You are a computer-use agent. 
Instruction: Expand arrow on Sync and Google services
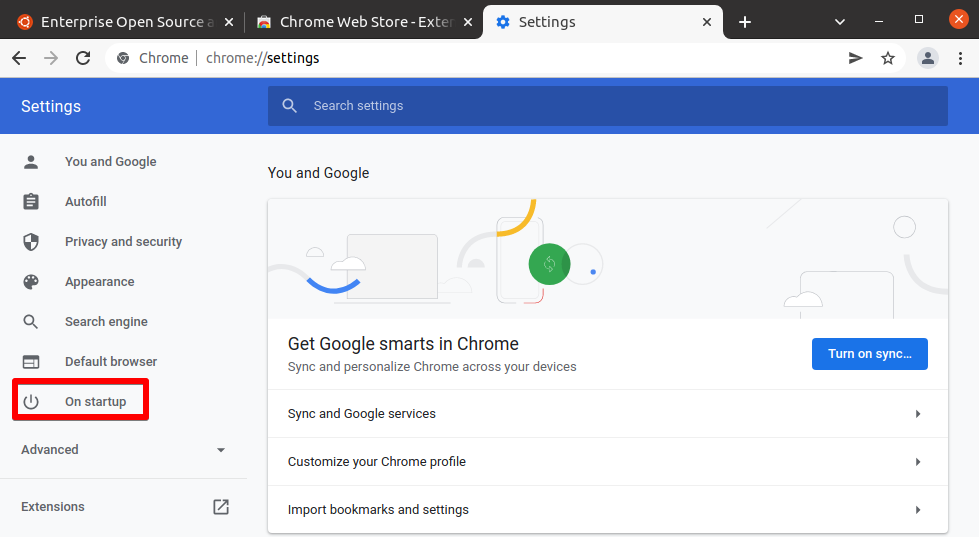(918, 414)
